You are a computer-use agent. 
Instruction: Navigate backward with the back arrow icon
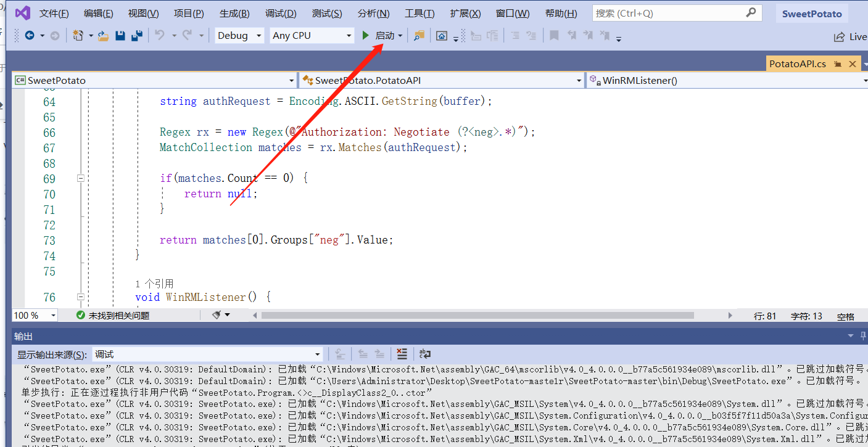point(29,36)
